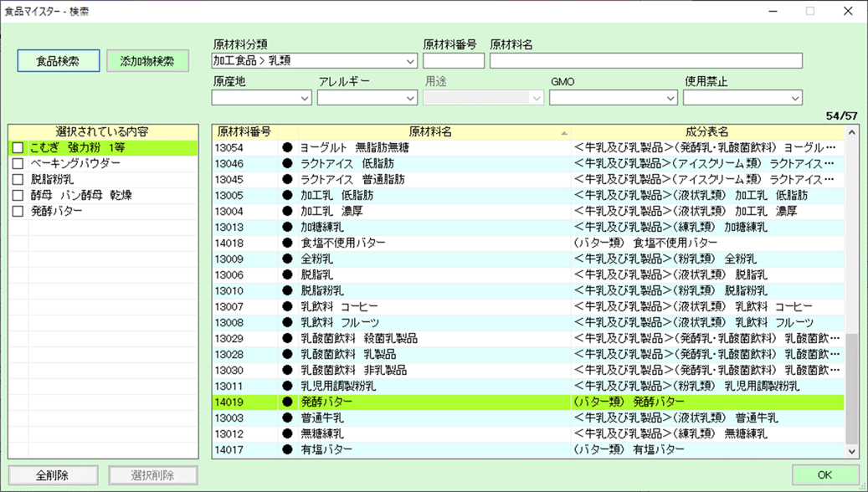Screen dimensions: 868x492
Task: Open the 原材料分類 dropdown
Action: point(411,61)
